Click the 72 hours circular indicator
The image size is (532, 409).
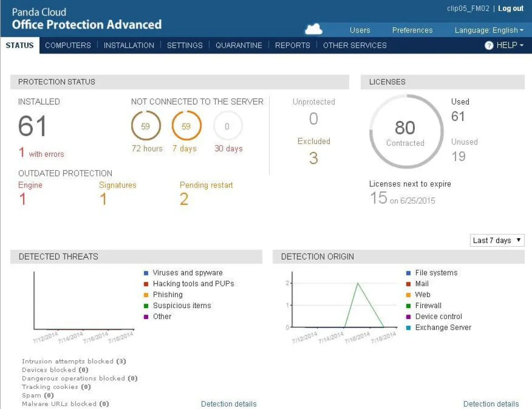[146, 126]
